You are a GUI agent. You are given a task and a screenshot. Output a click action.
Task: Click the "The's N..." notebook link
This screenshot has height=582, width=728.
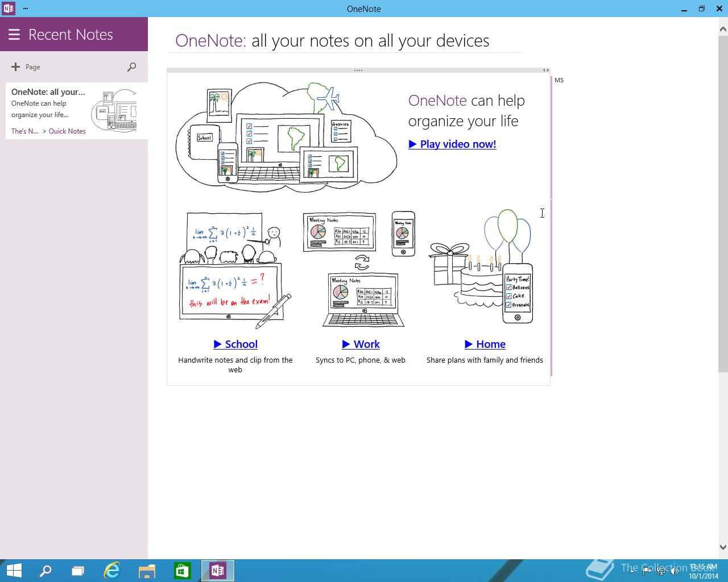(25, 131)
